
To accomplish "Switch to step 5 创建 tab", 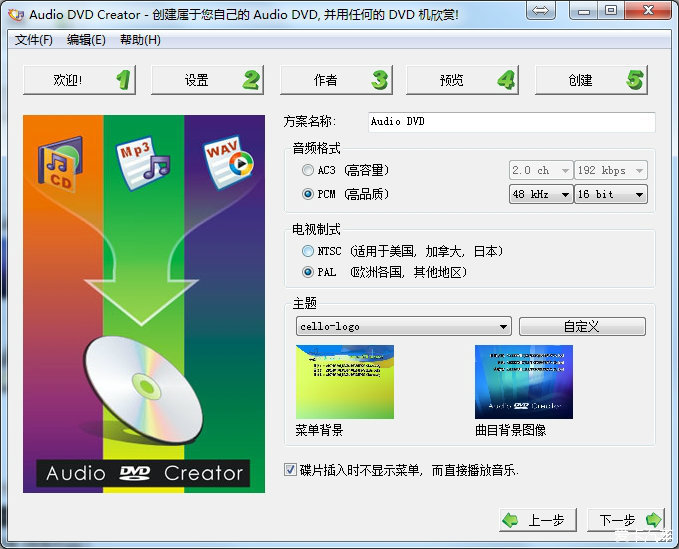I will pos(592,80).
